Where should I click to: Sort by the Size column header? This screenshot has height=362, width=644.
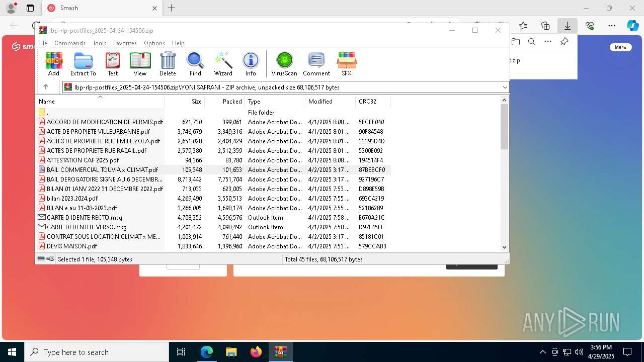click(x=184, y=101)
